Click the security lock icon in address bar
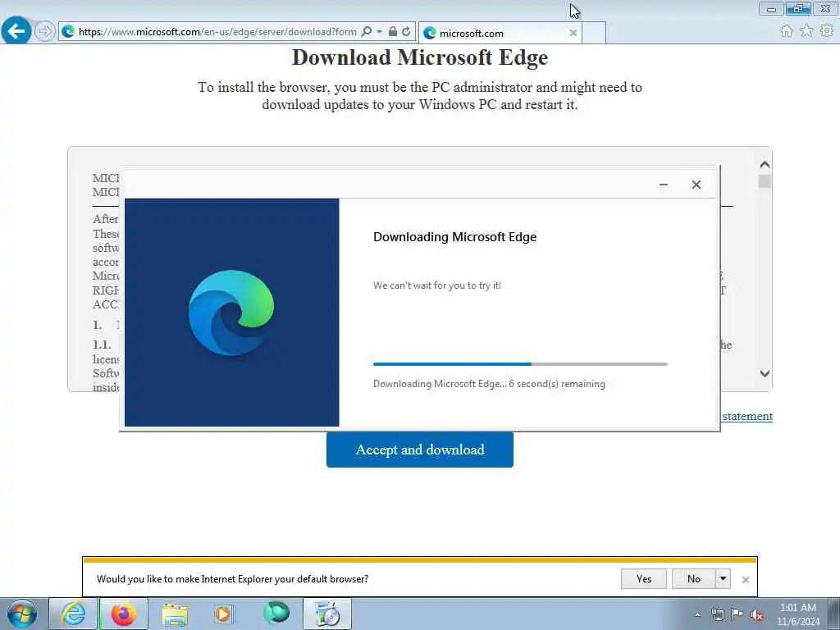This screenshot has height=630, width=840. point(393,32)
